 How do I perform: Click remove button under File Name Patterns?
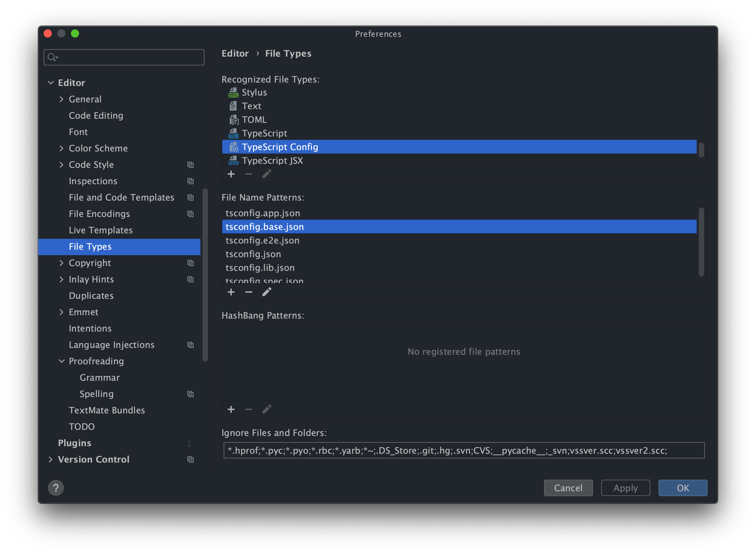(x=249, y=292)
